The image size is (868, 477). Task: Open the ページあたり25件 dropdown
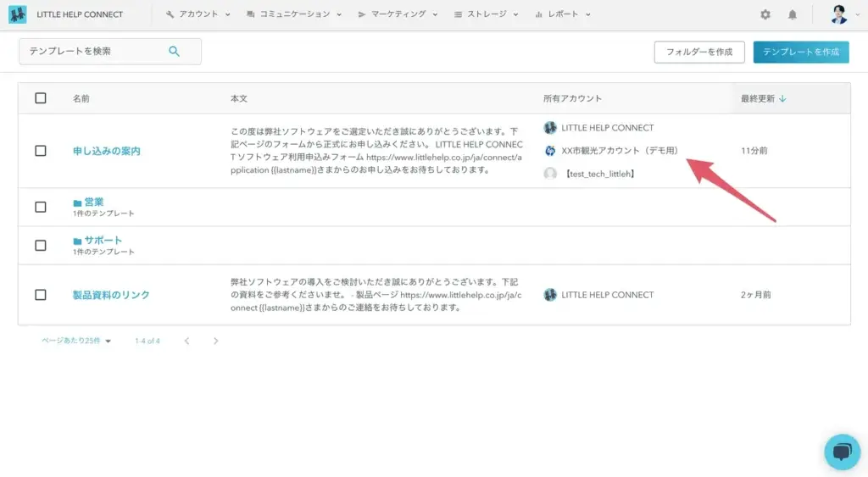(76, 341)
